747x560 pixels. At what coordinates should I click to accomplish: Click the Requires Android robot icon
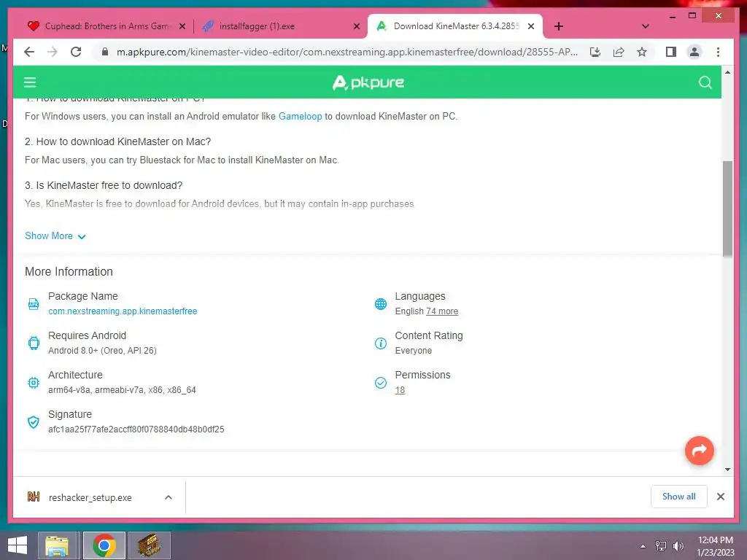click(34, 343)
